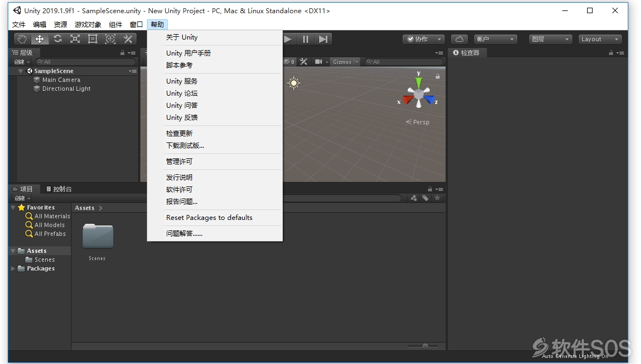This screenshot has width=641, height=364.
Task: Open the 创建 dropdown in project panel
Action: [22, 198]
